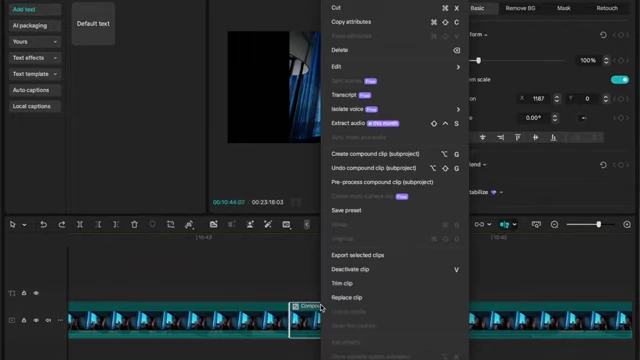The image size is (640, 360).
Task: Open the mirror/rotate tool in timeline toolbar
Action: [x=189, y=224]
